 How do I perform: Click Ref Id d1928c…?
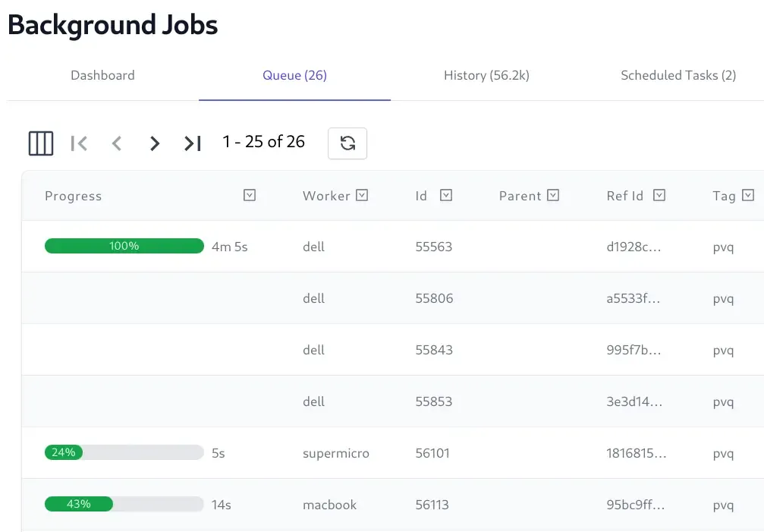(634, 247)
